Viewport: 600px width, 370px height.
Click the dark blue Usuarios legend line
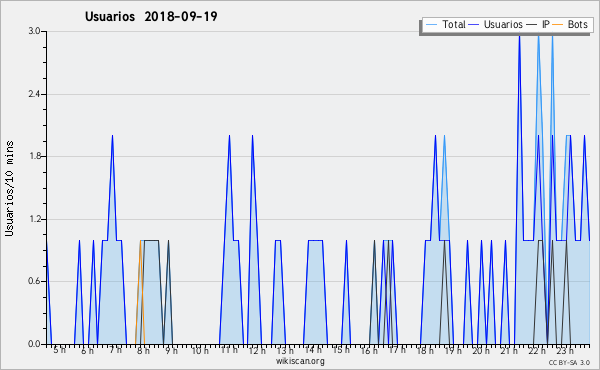[x=474, y=25]
